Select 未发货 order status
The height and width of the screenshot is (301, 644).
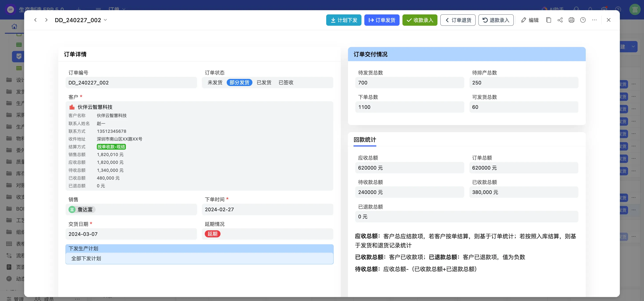coord(215,82)
